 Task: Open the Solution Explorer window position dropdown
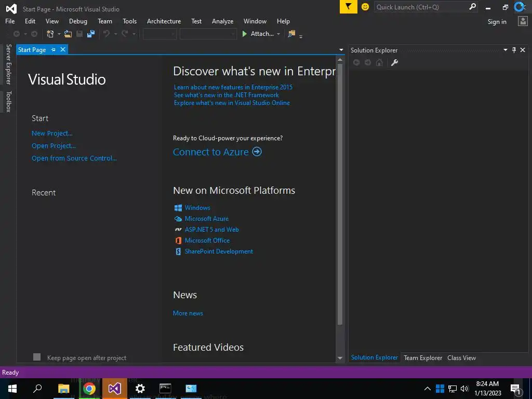[x=505, y=50]
